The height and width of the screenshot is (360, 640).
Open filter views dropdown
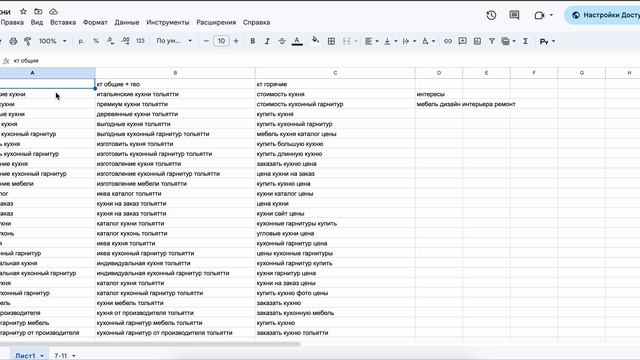[x=509, y=41]
